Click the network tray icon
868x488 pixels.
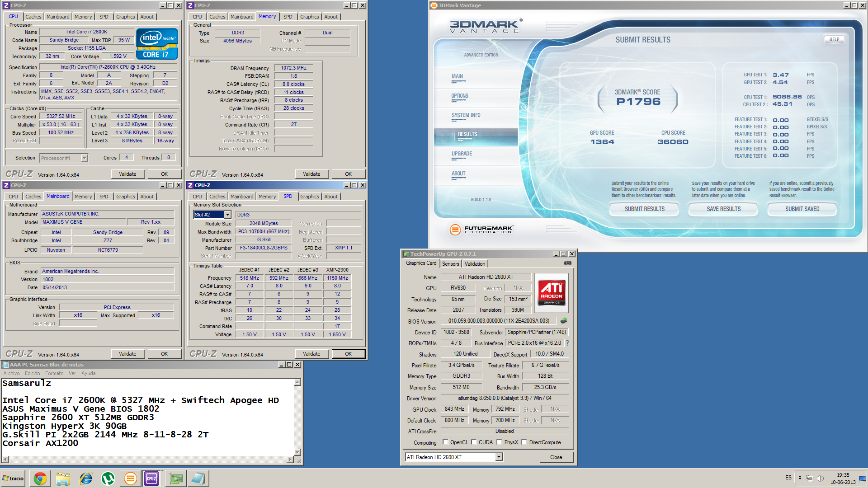click(810, 478)
